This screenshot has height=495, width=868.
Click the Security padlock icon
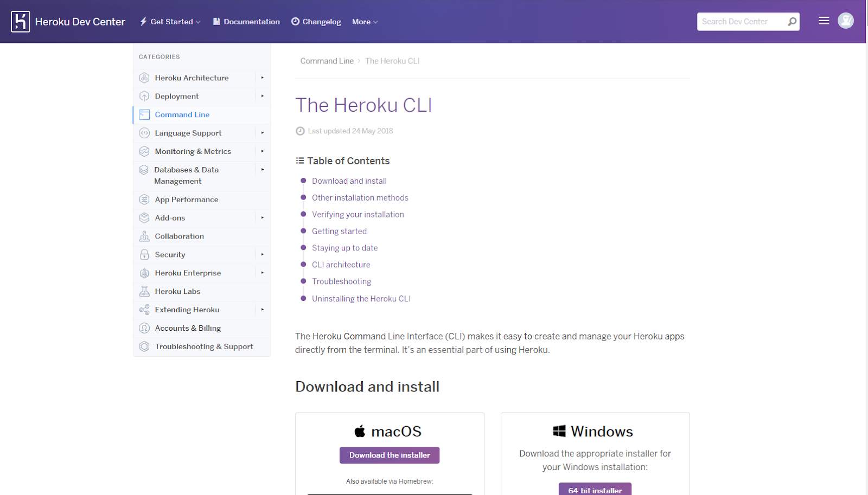point(144,254)
